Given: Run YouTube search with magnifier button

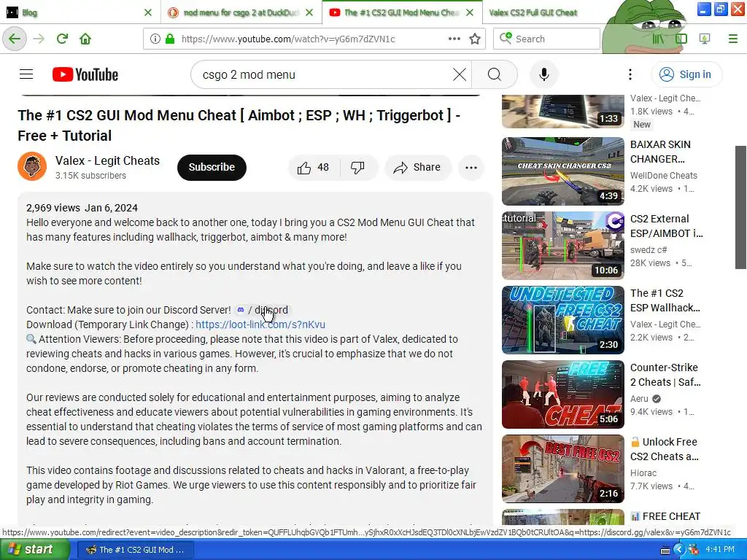Looking at the screenshot, I should 495,74.
